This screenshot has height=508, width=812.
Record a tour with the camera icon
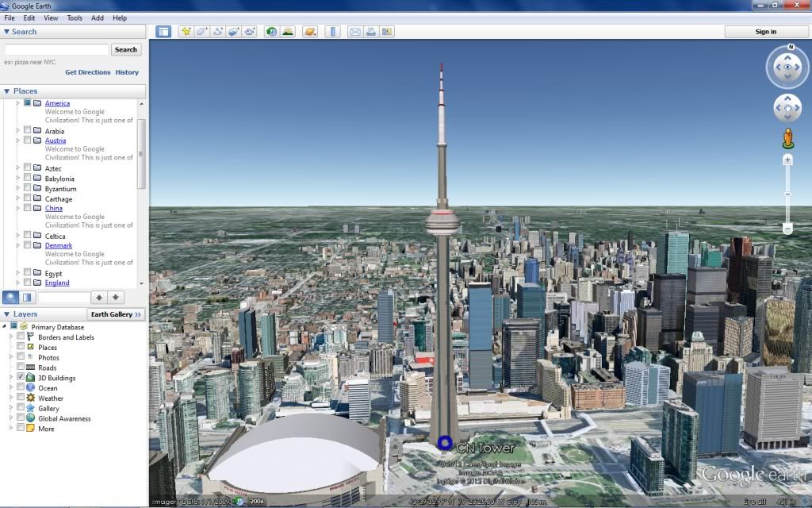coord(250,32)
